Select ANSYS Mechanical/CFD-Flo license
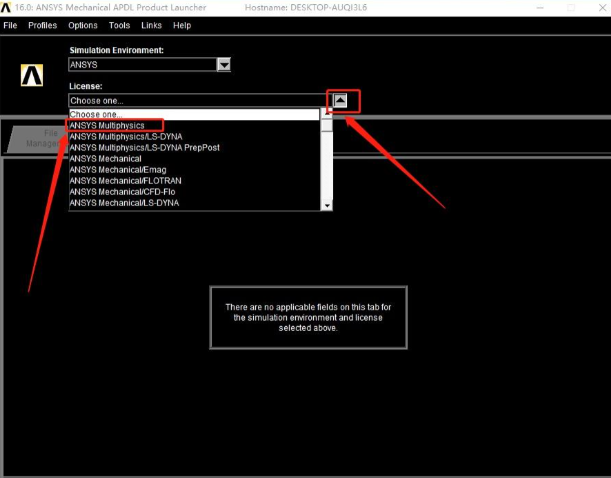The height and width of the screenshot is (478, 611). (x=194, y=192)
